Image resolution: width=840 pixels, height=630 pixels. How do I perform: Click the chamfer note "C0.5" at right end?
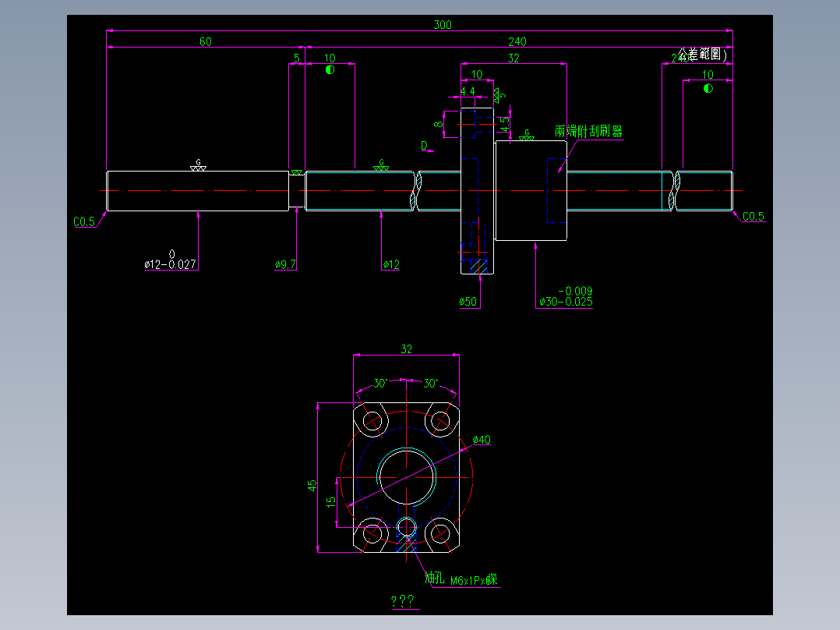(x=753, y=216)
